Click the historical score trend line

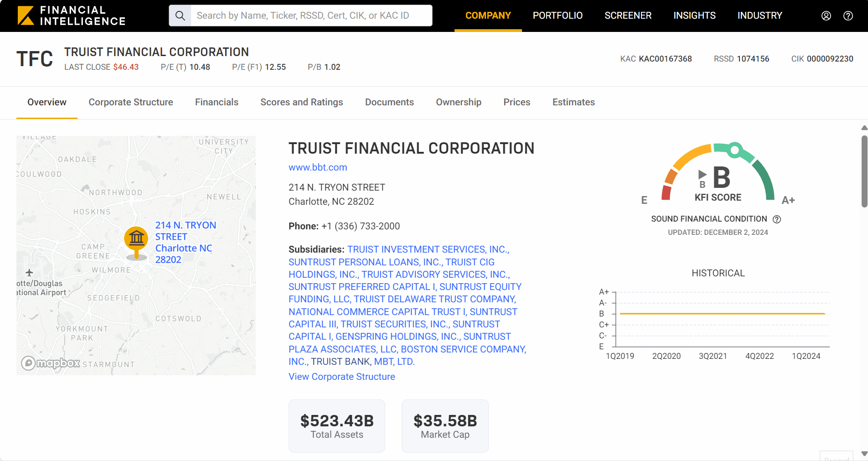[722, 314]
